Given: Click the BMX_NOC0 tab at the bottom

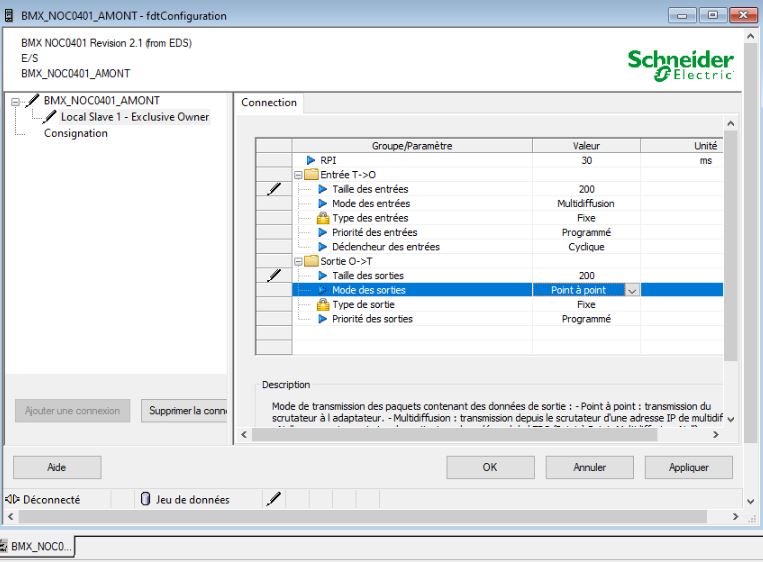Looking at the screenshot, I should pos(42,544).
